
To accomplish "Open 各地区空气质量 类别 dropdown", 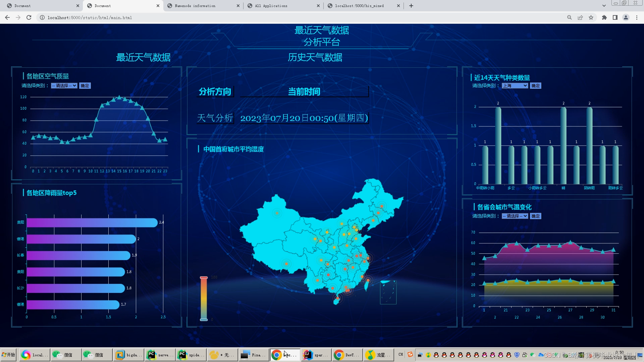I will (x=64, y=85).
